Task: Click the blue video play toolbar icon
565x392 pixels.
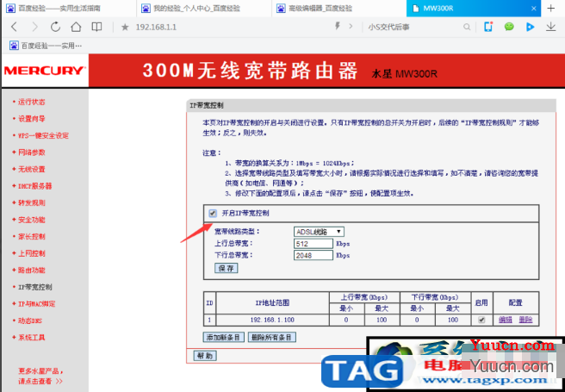Action: (x=530, y=27)
